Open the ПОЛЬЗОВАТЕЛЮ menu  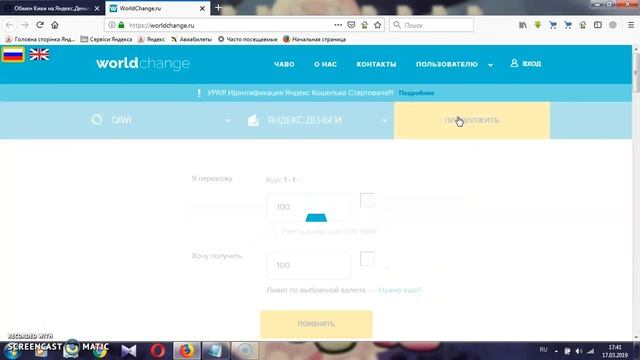pos(447,64)
